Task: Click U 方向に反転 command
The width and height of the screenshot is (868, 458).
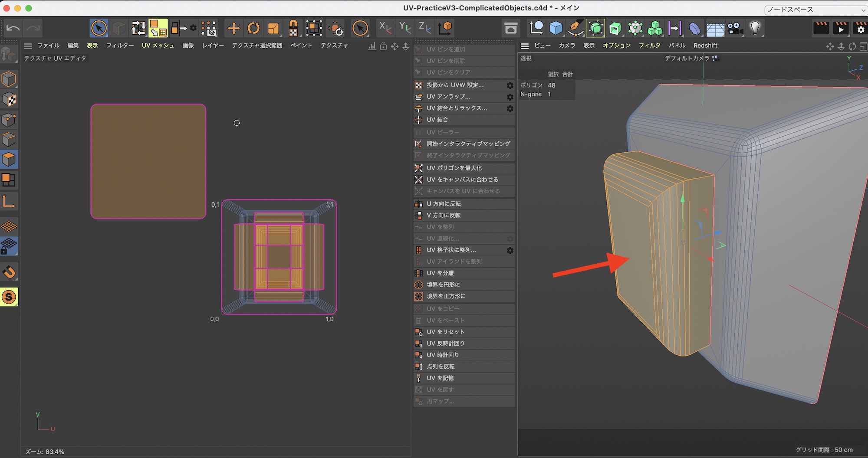Action: [x=444, y=204]
